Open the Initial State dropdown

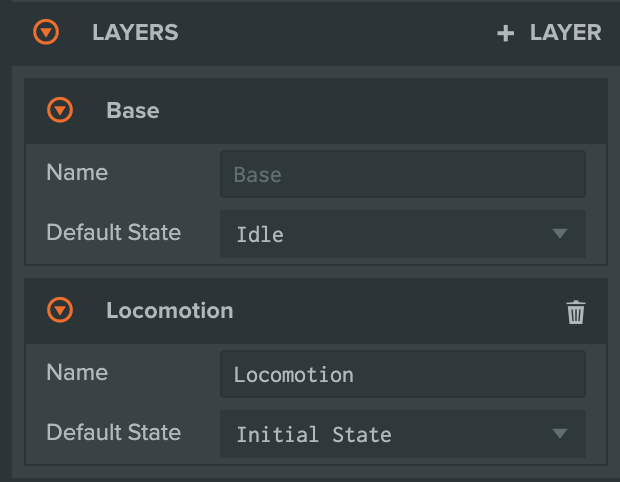point(403,434)
